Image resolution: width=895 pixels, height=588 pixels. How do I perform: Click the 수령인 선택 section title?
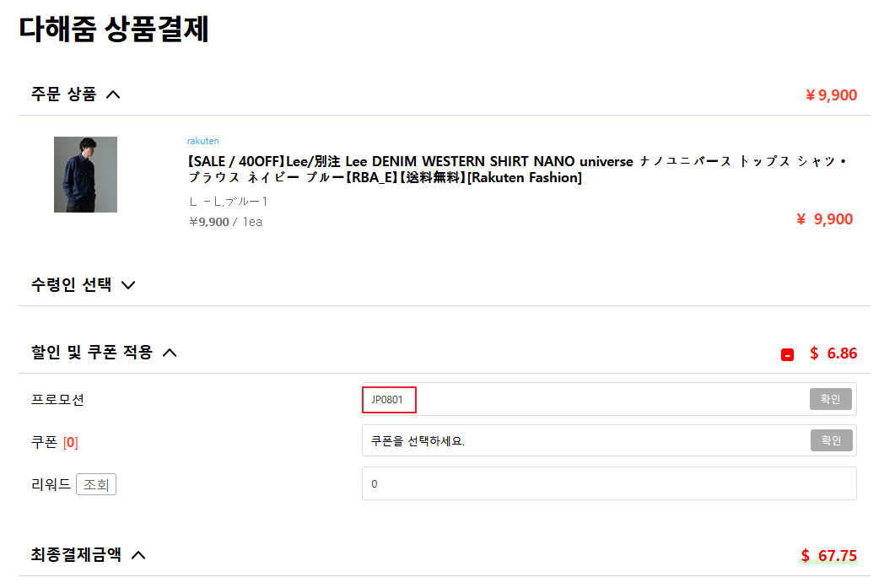coord(72,284)
